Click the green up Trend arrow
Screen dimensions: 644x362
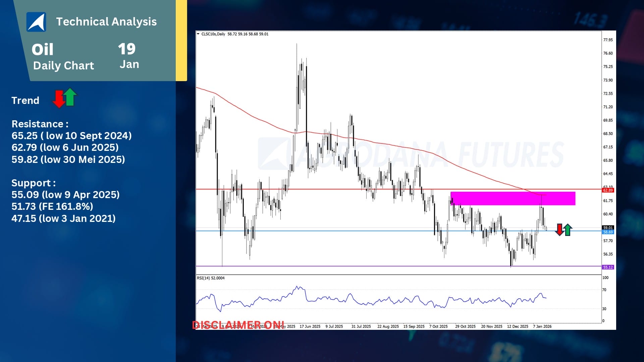(x=70, y=97)
